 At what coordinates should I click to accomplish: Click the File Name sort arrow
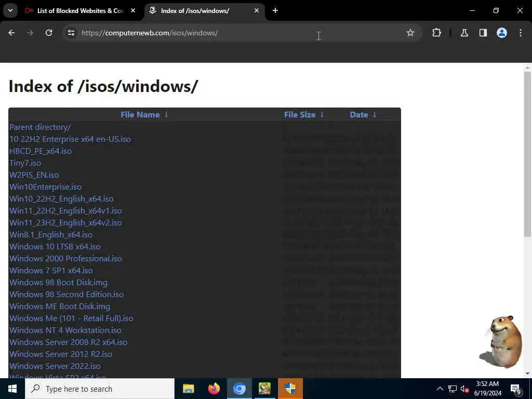click(166, 115)
